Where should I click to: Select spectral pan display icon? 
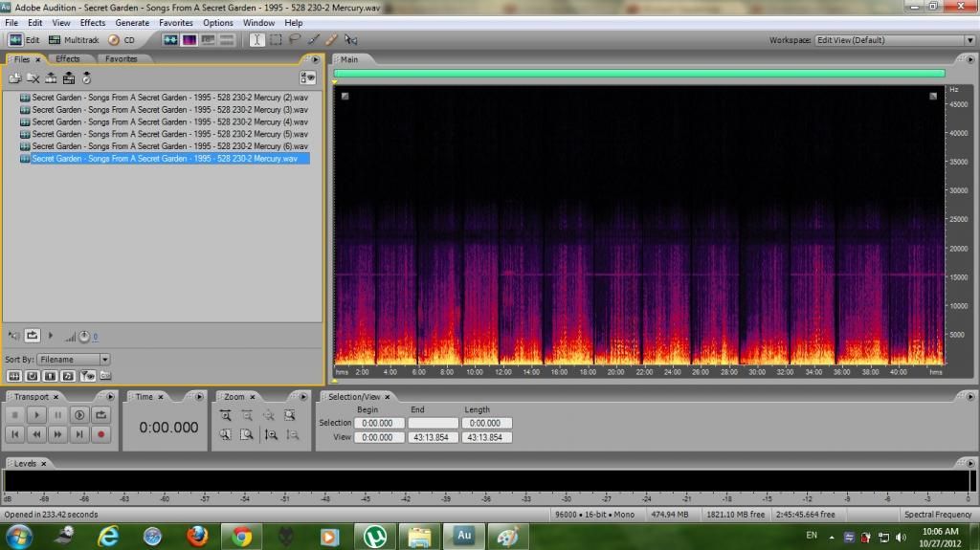(x=208, y=40)
